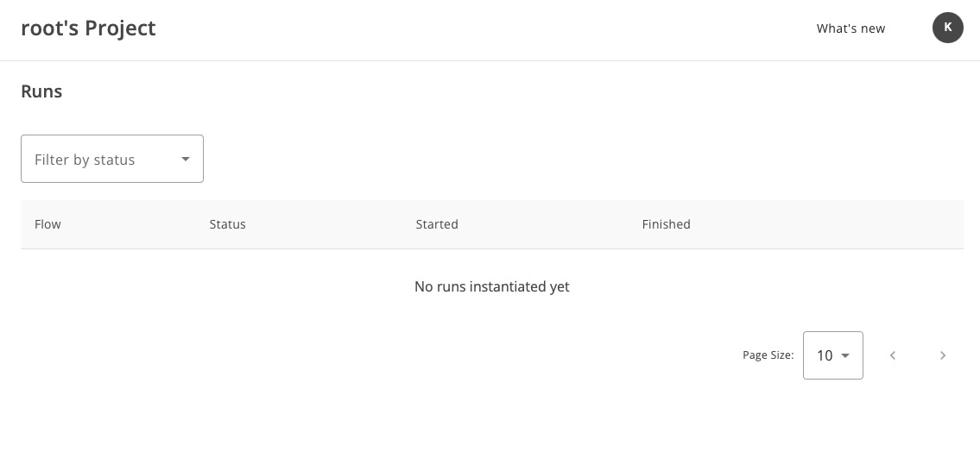The height and width of the screenshot is (452, 980).
Task: Select the value 10 in page size
Action: tap(824, 355)
